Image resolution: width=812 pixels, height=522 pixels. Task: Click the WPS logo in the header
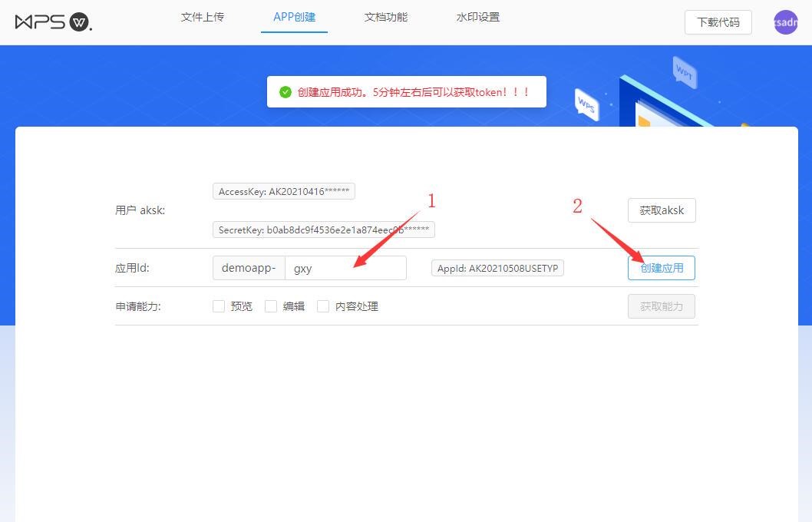pyautogui.click(x=53, y=22)
